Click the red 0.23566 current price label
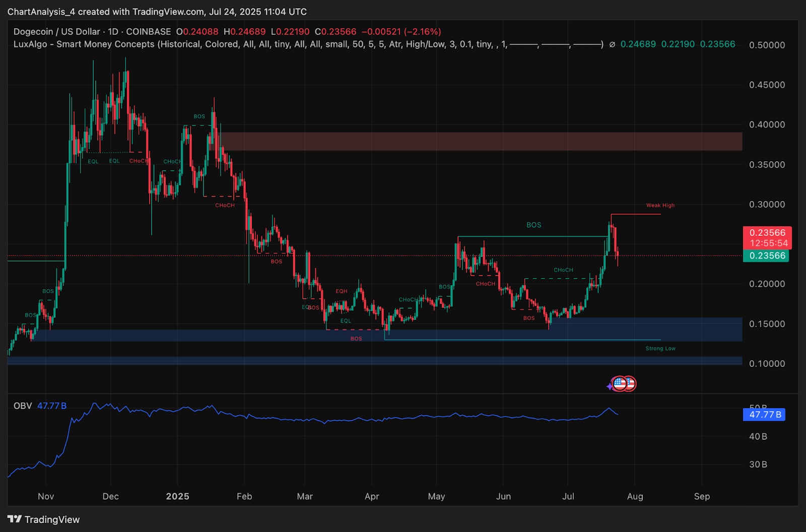 [767, 233]
